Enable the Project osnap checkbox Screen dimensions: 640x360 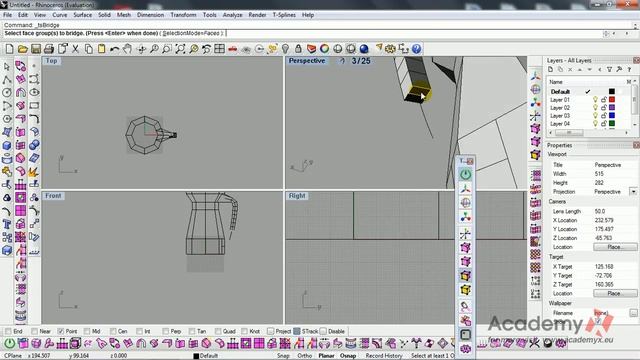click(x=271, y=331)
